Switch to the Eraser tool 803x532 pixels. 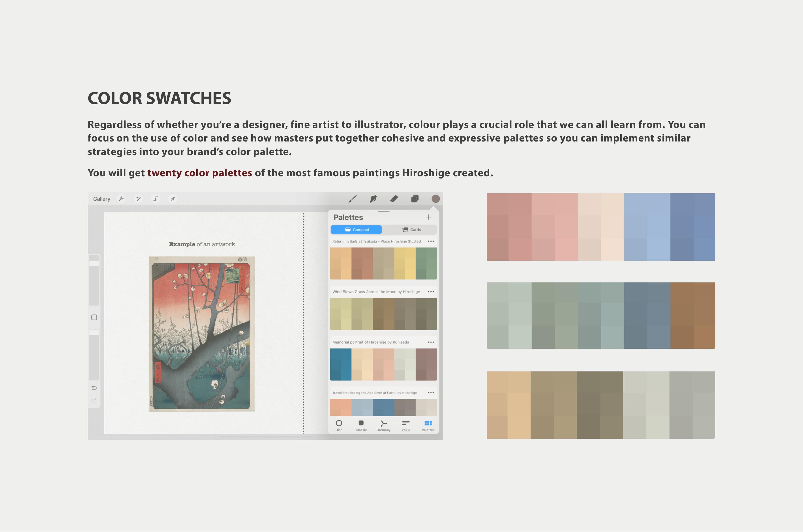tap(394, 199)
